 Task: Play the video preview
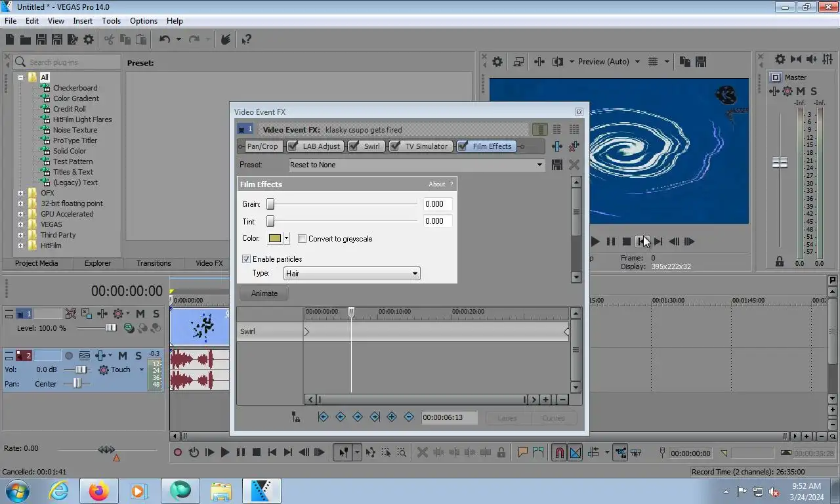point(595,241)
